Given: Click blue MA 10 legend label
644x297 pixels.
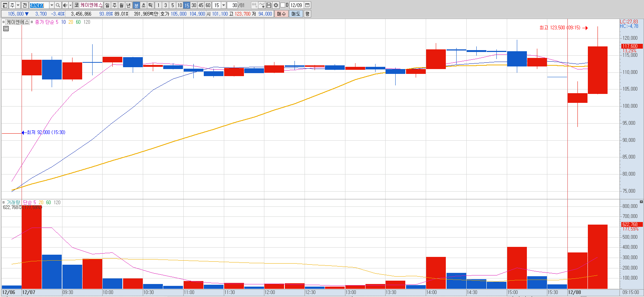Looking at the screenshot, I should click(x=64, y=22).
